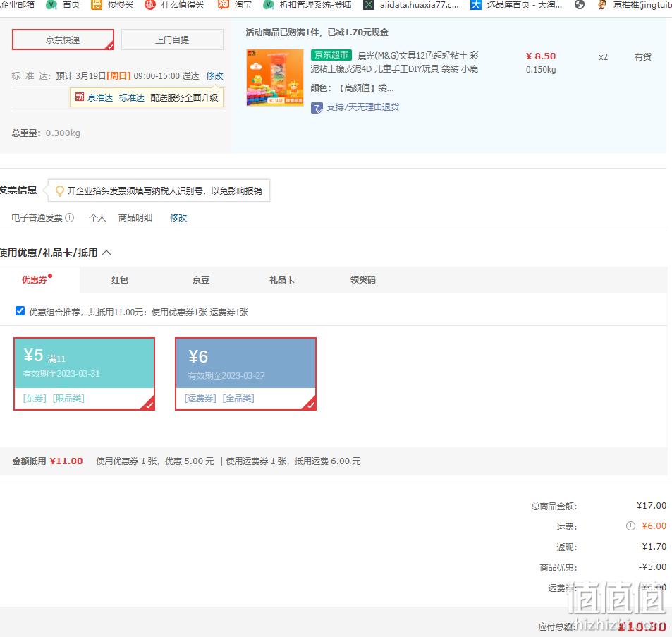Viewport: 672px width, 637px height.
Task: Click 修改 link for delivery time
Action: point(214,76)
